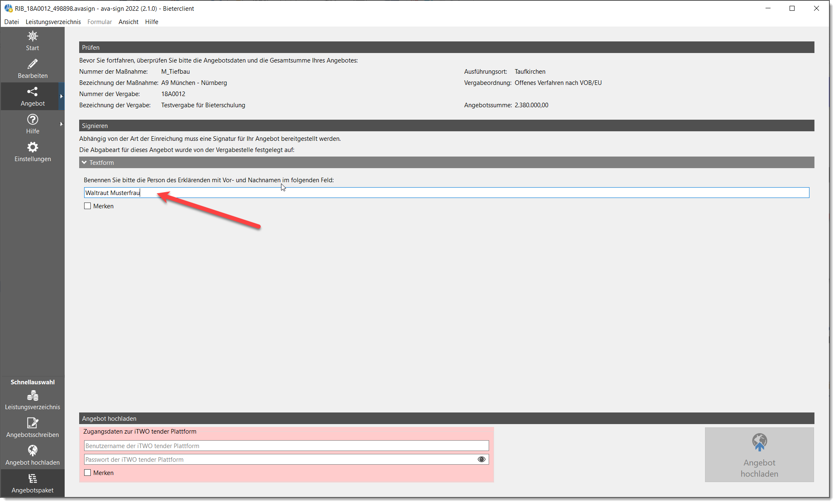Open the Ansicht menu
The height and width of the screenshot is (504, 836).
[128, 22]
